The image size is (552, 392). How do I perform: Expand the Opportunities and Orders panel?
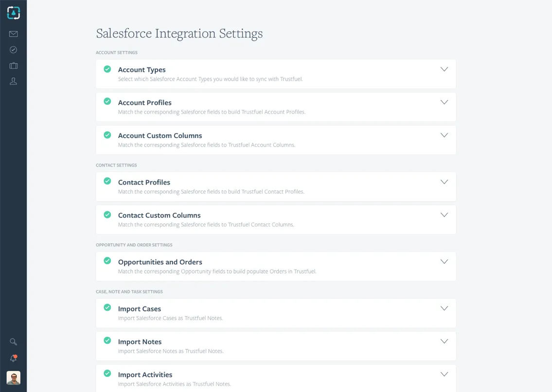[444, 261]
